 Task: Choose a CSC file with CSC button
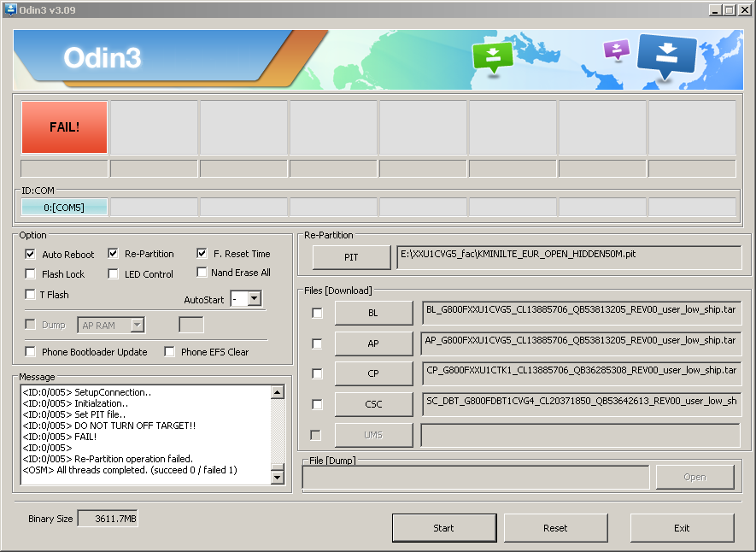point(372,404)
